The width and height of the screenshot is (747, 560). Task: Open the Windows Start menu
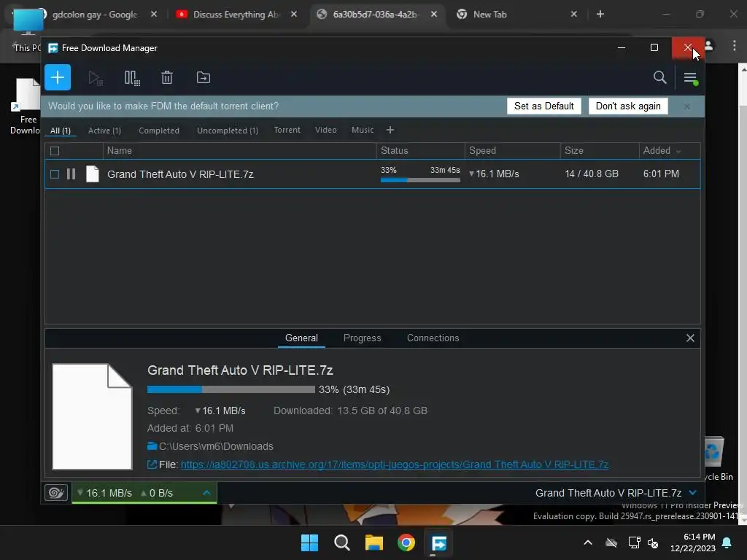[309, 542]
